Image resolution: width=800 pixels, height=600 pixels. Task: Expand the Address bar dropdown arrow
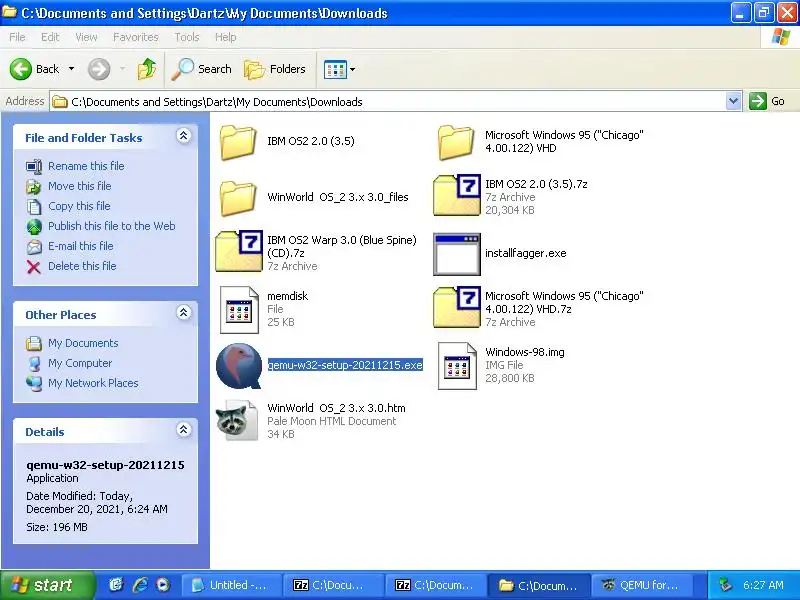(733, 101)
